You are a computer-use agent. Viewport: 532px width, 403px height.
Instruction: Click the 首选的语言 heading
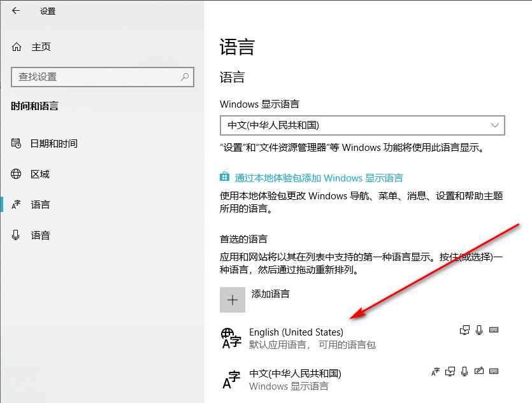click(x=243, y=239)
